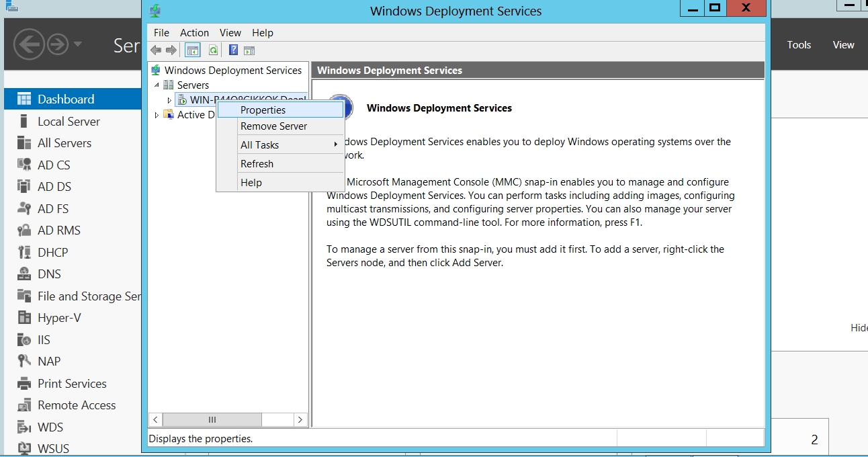Select Dashboard in the Server Manager sidebar
Screen dimensions: 868x457
pyautogui.click(x=65, y=99)
